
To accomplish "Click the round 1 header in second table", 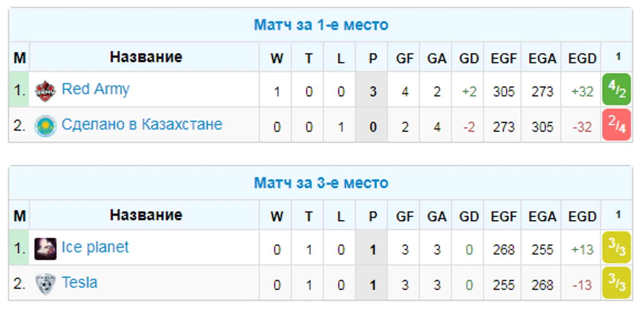I will coord(618,215).
